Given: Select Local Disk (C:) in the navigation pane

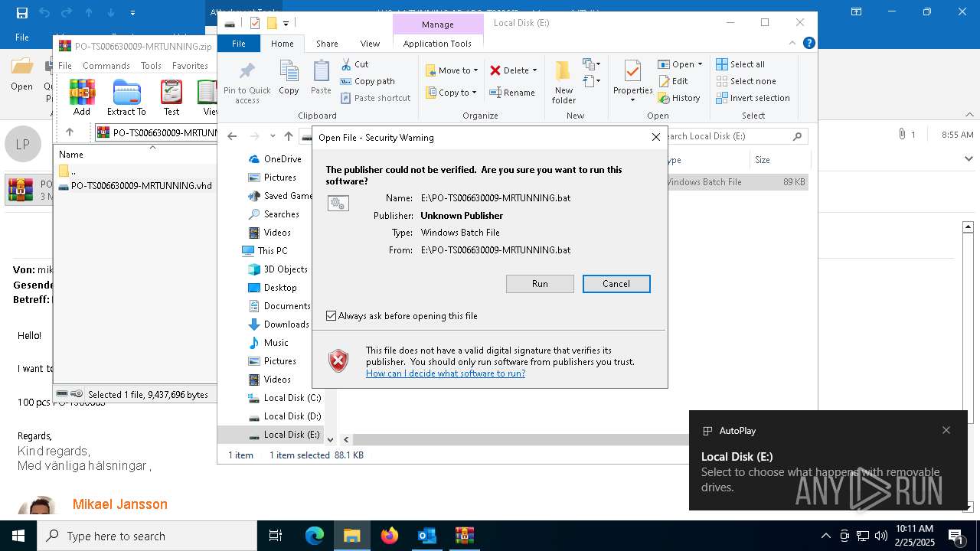Looking at the screenshot, I should (284, 398).
